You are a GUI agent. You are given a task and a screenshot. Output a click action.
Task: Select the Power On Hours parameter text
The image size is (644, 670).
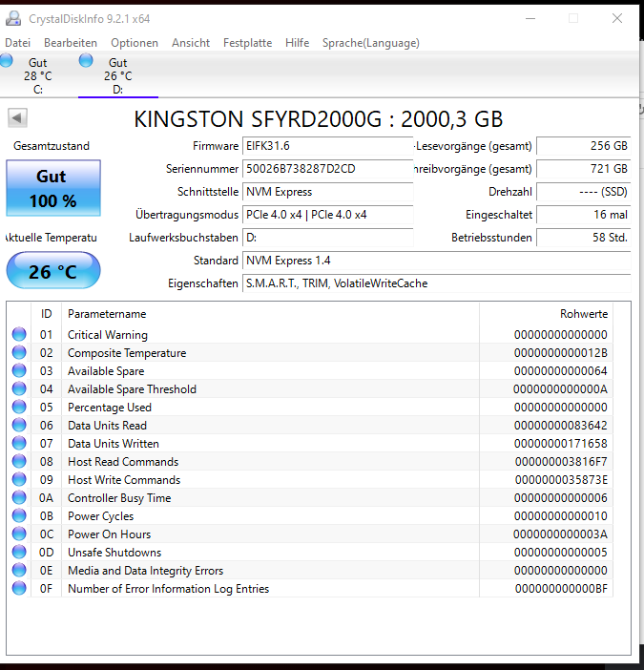(x=109, y=534)
